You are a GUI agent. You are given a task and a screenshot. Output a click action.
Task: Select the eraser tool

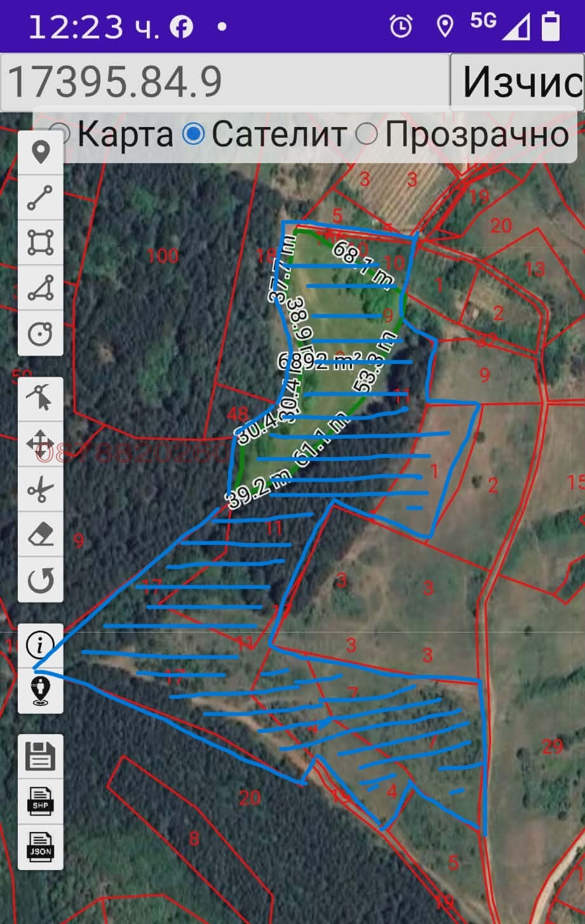pos(41,535)
